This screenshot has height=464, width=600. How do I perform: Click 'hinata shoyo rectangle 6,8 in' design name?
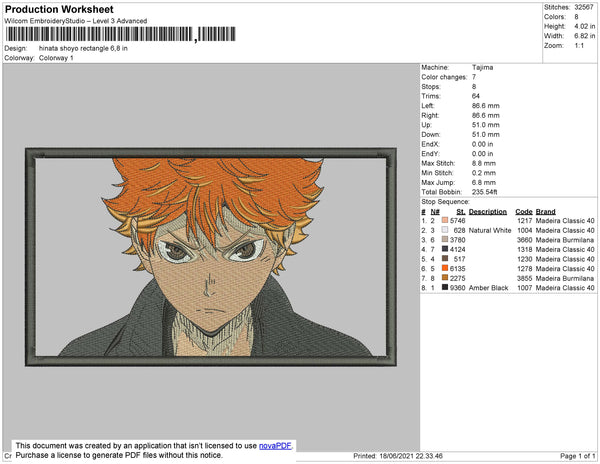tap(83, 49)
